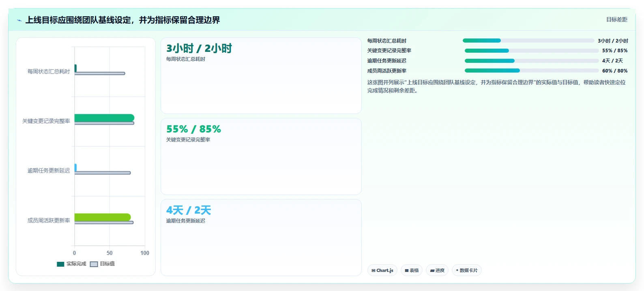Click value 55% / 85% beside progress bar
The image size is (644, 291).
tap(615, 51)
